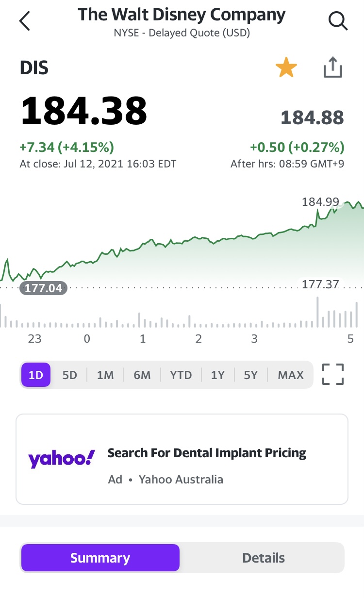Switch chart to 1M range
This screenshot has width=364, height=598.
pos(105,375)
